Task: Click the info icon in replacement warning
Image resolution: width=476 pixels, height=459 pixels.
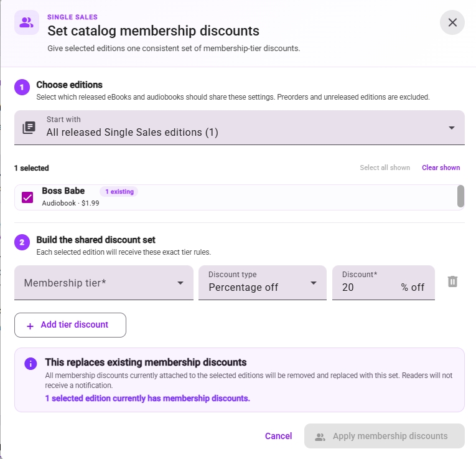Action: (x=30, y=363)
